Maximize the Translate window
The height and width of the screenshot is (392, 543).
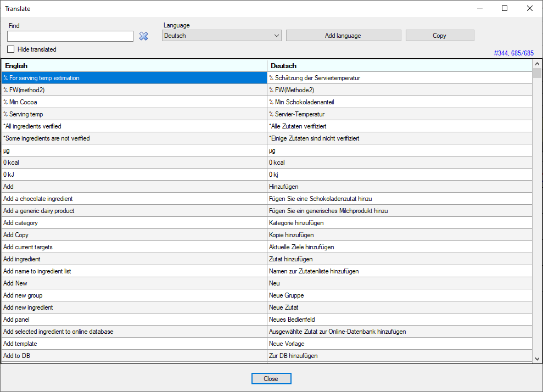(505, 8)
